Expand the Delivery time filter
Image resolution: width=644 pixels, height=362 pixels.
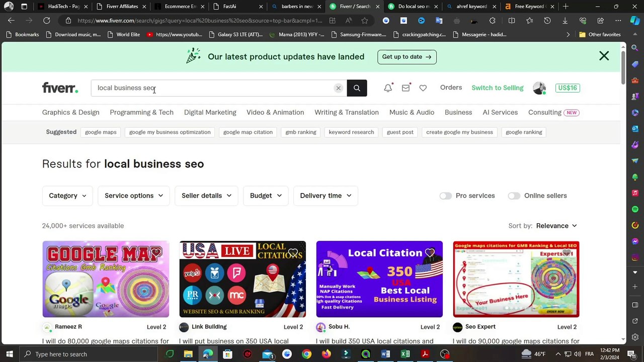326,196
